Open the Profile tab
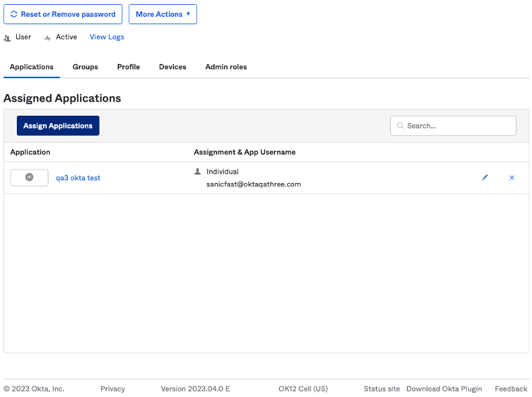This screenshot has height=397, width=532. click(x=128, y=67)
